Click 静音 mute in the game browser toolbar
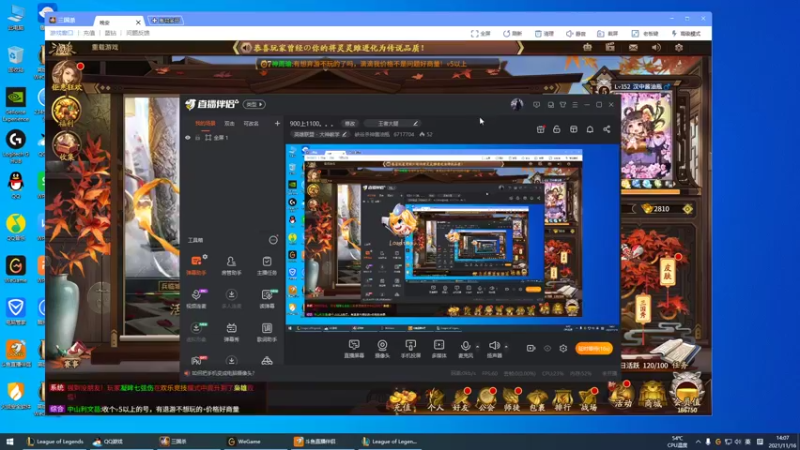800x450 pixels. click(x=576, y=33)
